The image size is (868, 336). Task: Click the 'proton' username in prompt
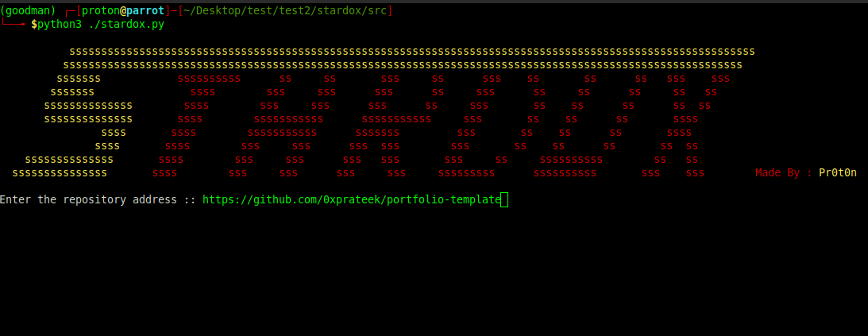point(101,10)
